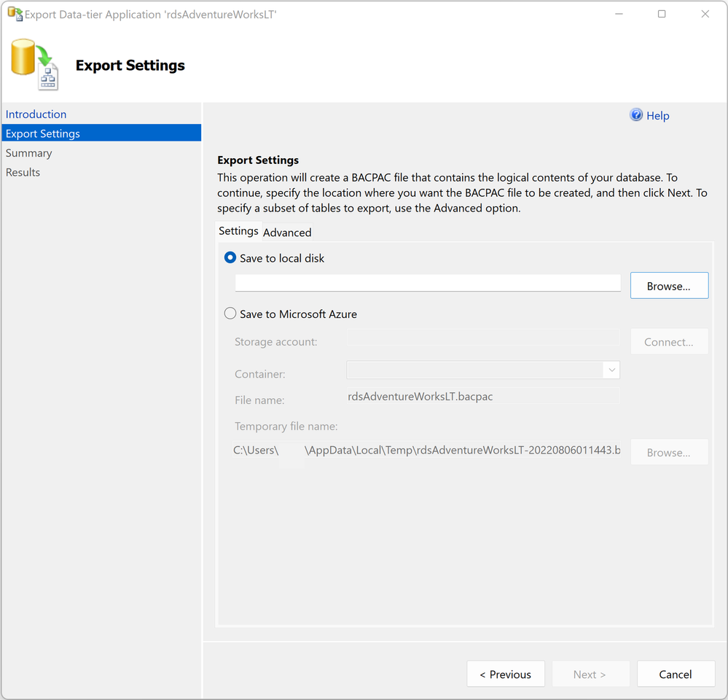Click the local disk file path field
This screenshot has height=700, width=728.
click(428, 283)
